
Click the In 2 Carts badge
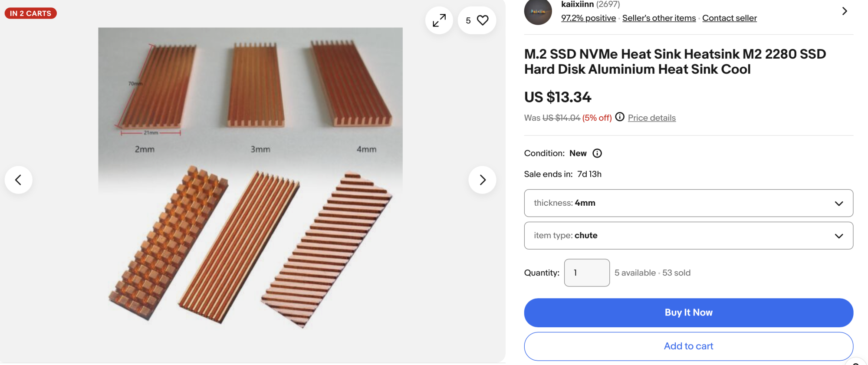(x=30, y=13)
